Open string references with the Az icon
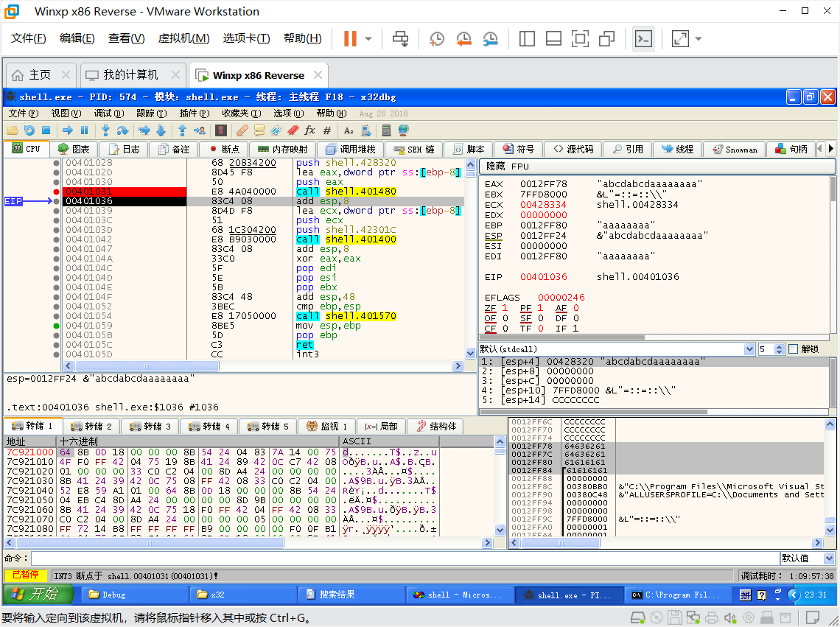 click(x=349, y=130)
